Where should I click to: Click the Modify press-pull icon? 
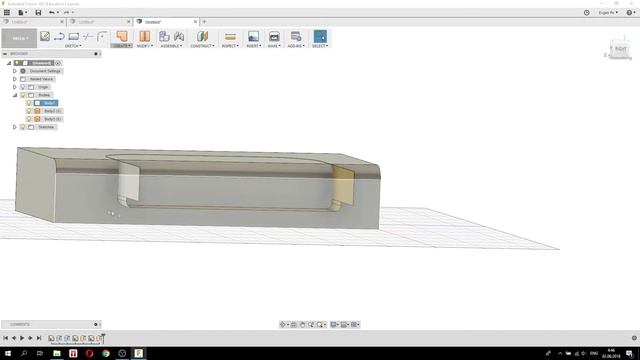pos(144,36)
